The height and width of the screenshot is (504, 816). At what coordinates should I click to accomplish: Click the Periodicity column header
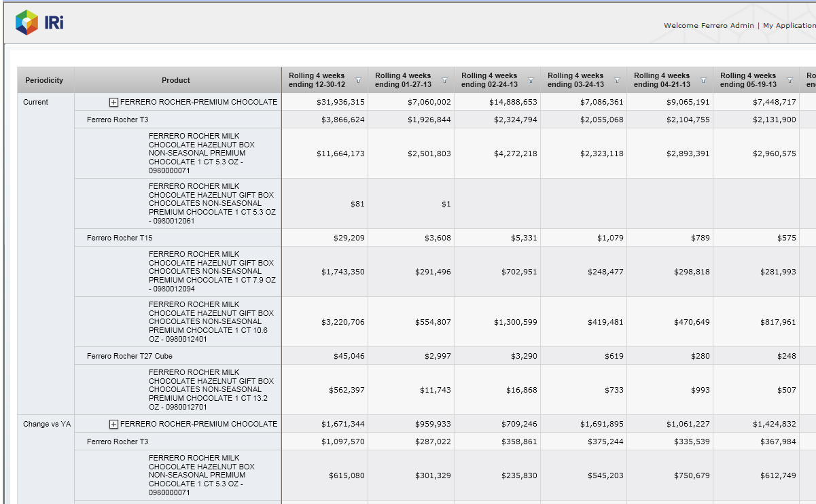(x=44, y=80)
